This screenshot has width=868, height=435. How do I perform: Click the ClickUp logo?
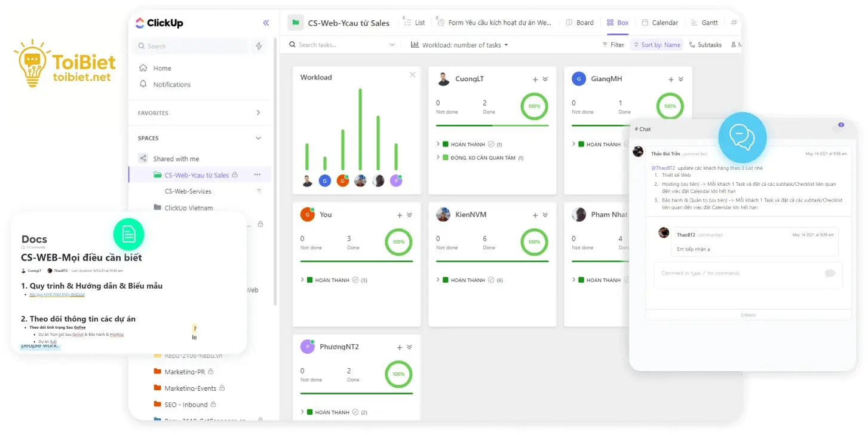(x=159, y=23)
